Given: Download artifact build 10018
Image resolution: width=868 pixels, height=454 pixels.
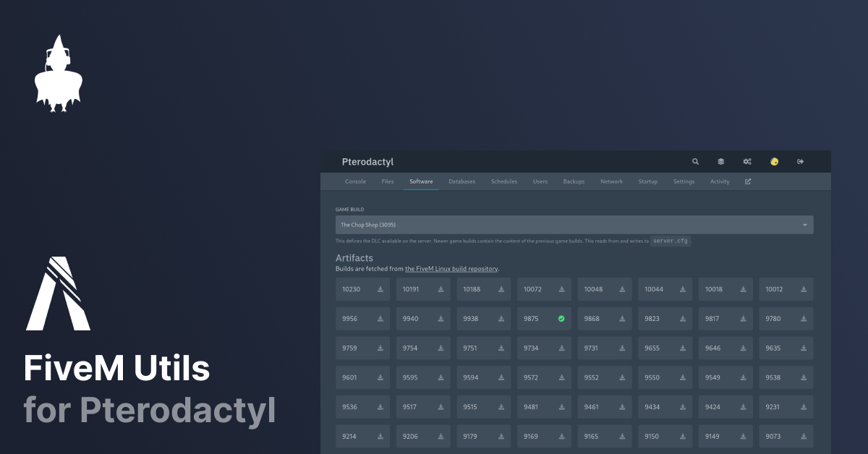Looking at the screenshot, I should [743, 289].
